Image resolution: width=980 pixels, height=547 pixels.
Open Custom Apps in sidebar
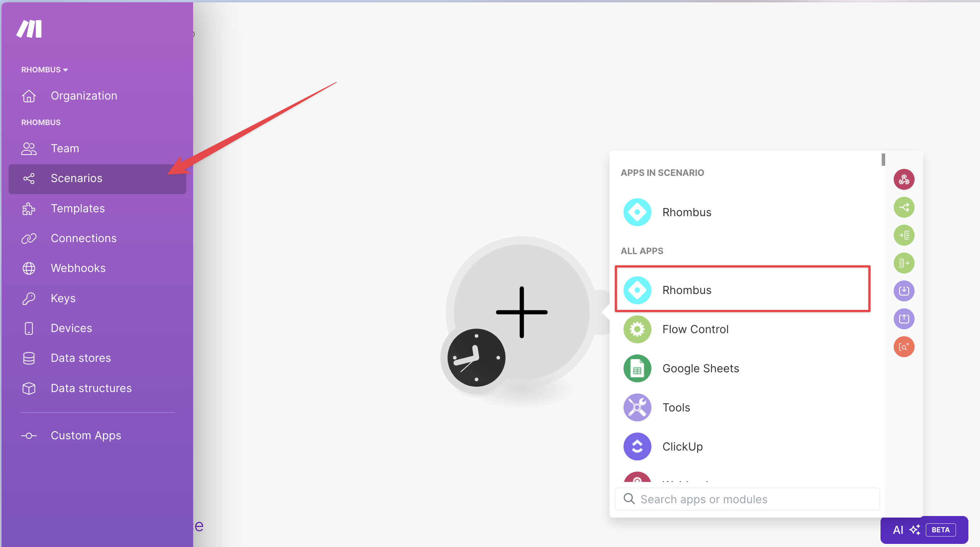coord(97,435)
